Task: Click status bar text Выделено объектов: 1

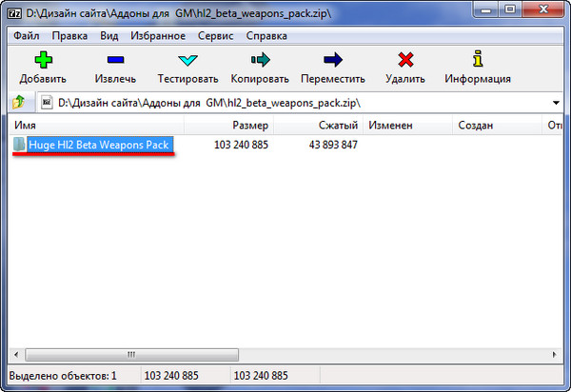Action: [63, 375]
